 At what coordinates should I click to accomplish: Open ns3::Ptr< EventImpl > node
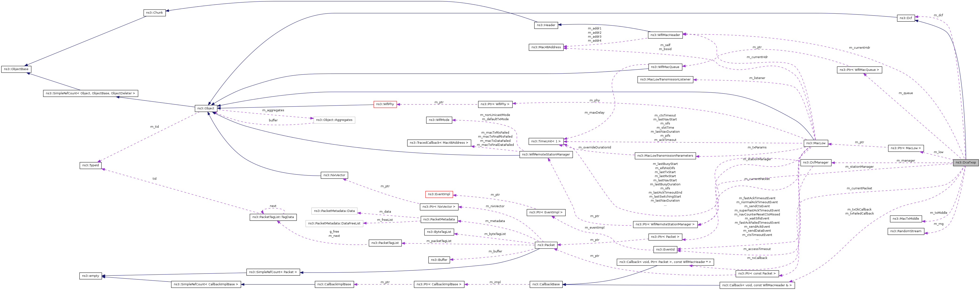click(546, 212)
